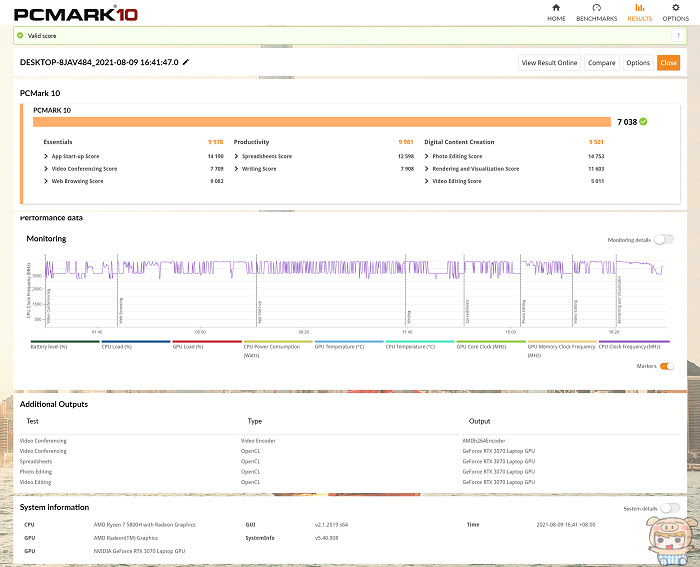Screen dimensions: 700x567
Task: Toggle Monitoring details switch
Action: click(x=663, y=240)
